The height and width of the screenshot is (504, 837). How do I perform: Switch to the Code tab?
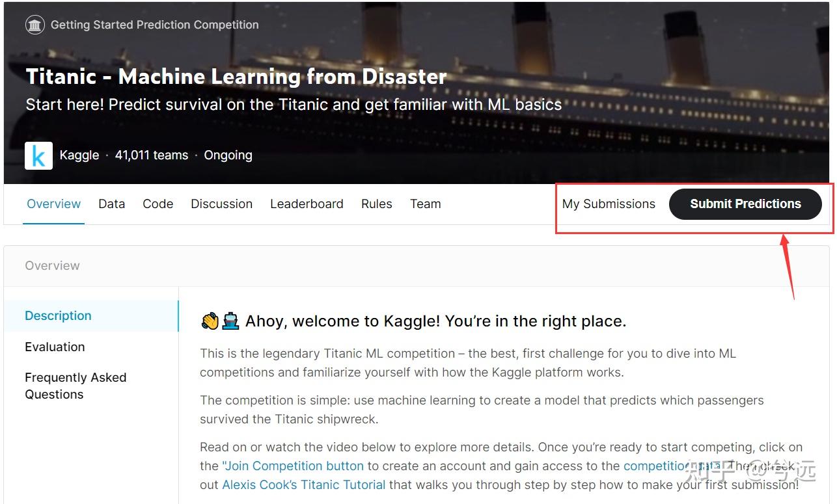point(158,204)
